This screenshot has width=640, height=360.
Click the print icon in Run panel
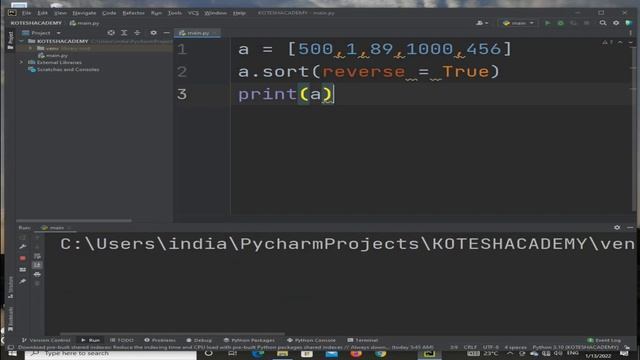click(x=37, y=275)
